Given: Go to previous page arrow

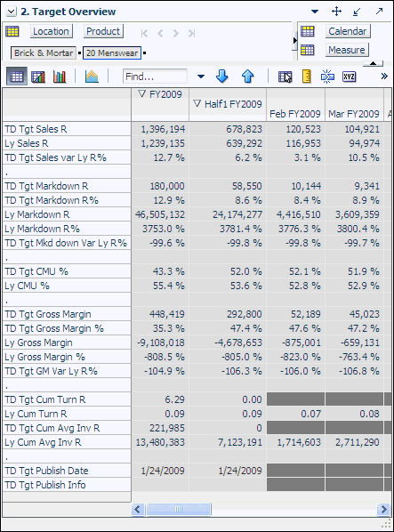Looking at the screenshot, I should (160, 33).
